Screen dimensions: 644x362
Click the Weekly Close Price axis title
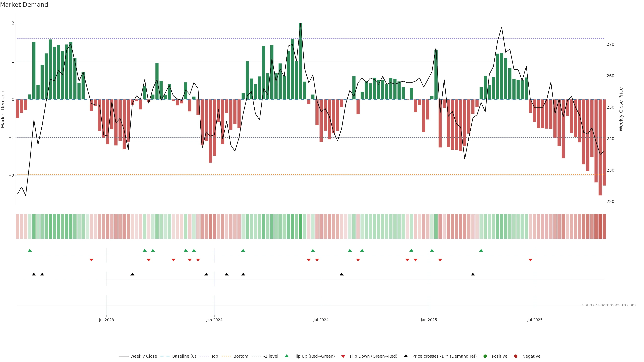(x=621, y=109)
